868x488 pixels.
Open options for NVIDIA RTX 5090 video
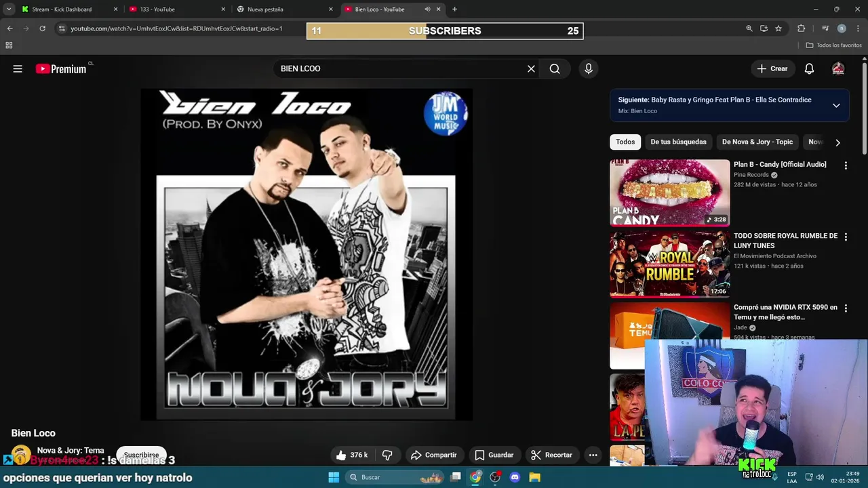click(846, 308)
